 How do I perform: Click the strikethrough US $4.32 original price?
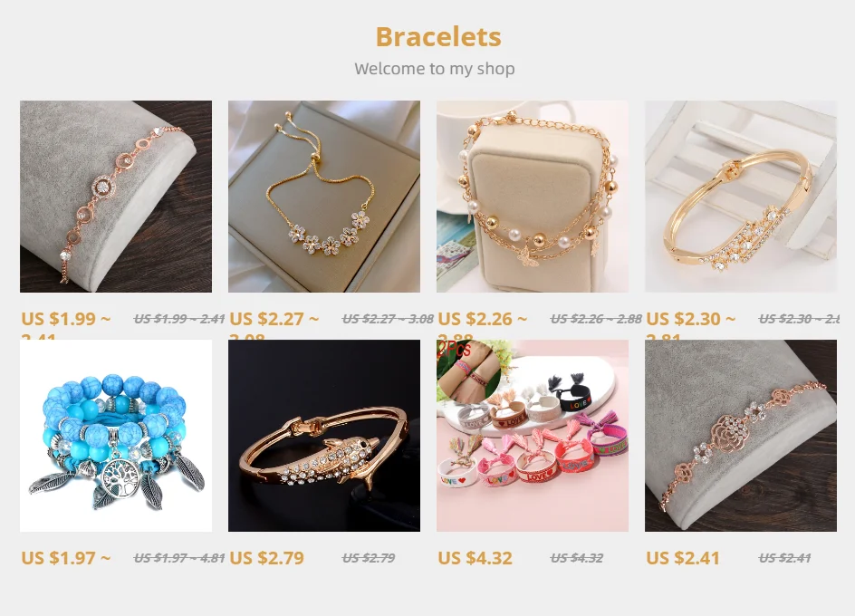pyautogui.click(x=577, y=558)
